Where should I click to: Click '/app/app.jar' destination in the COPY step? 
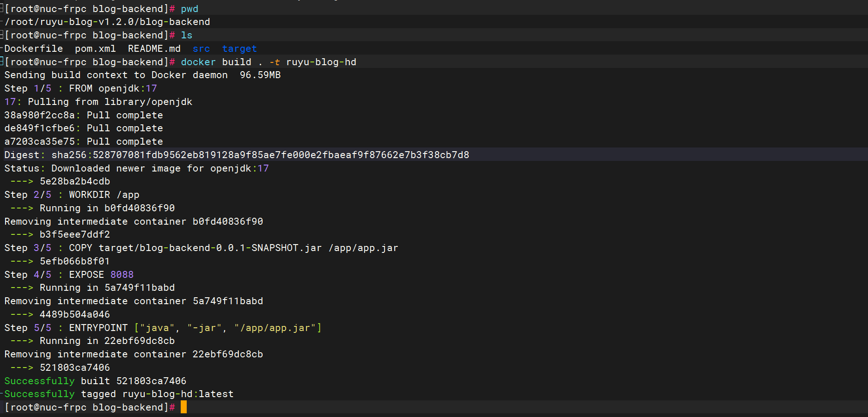tap(363, 248)
